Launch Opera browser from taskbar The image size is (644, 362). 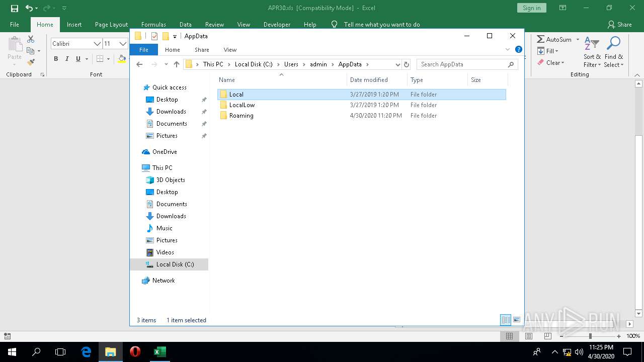135,352
